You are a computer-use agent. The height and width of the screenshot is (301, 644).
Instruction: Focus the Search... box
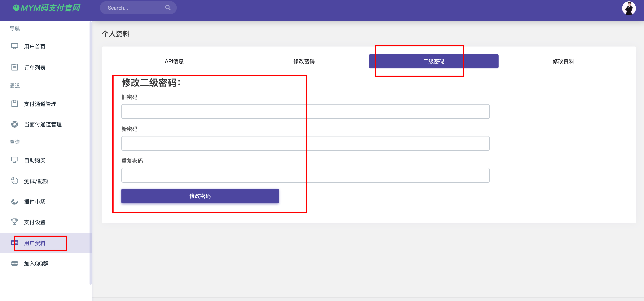[138, 8]
